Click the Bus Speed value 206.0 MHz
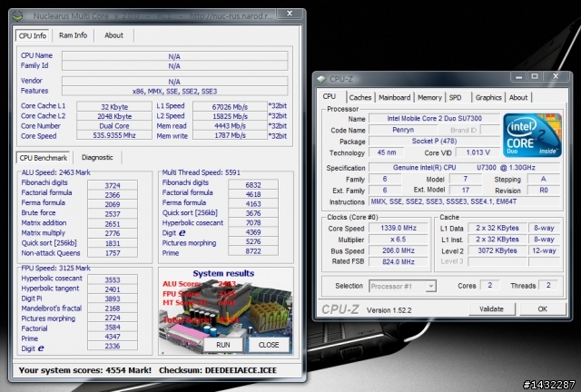This screenshot has width=581, height=392. [x=399, y=250]
